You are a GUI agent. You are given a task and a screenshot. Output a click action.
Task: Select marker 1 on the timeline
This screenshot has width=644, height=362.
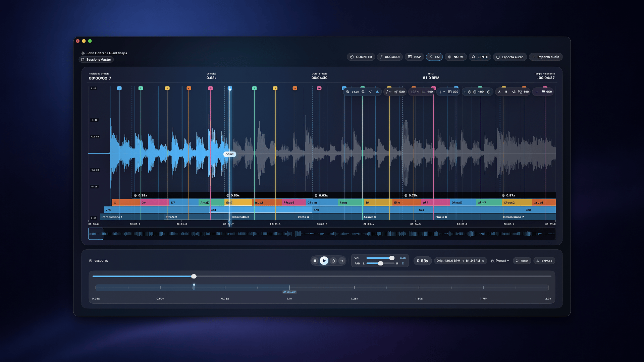(x=119, y=88)
